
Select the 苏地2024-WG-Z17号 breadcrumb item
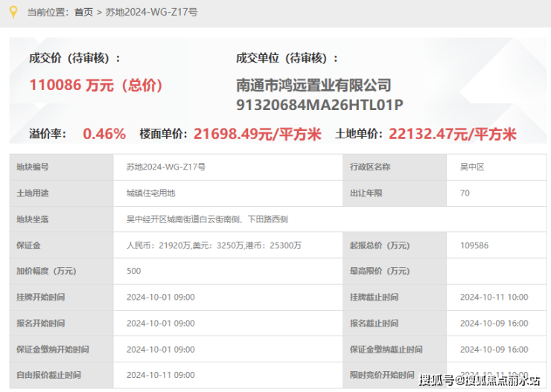151,13
